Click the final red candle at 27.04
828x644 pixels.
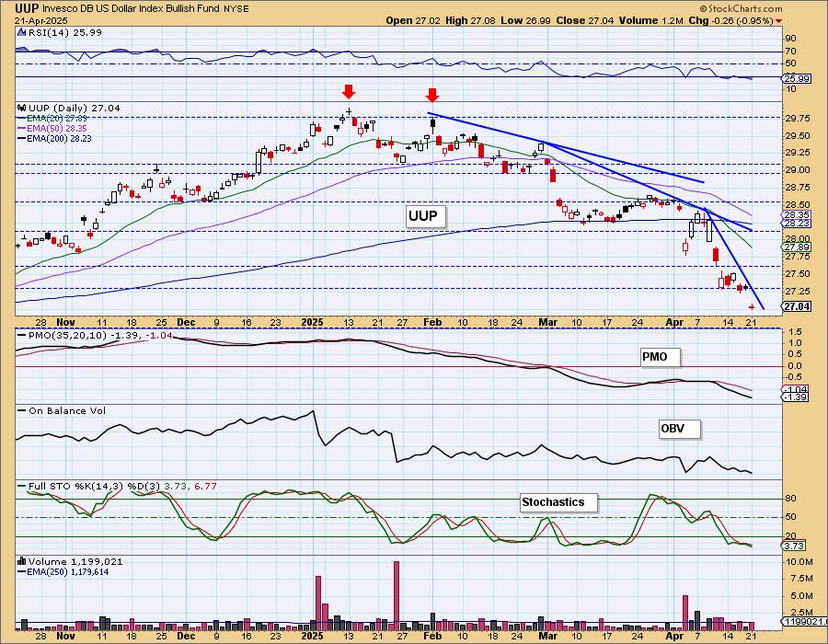752,306
